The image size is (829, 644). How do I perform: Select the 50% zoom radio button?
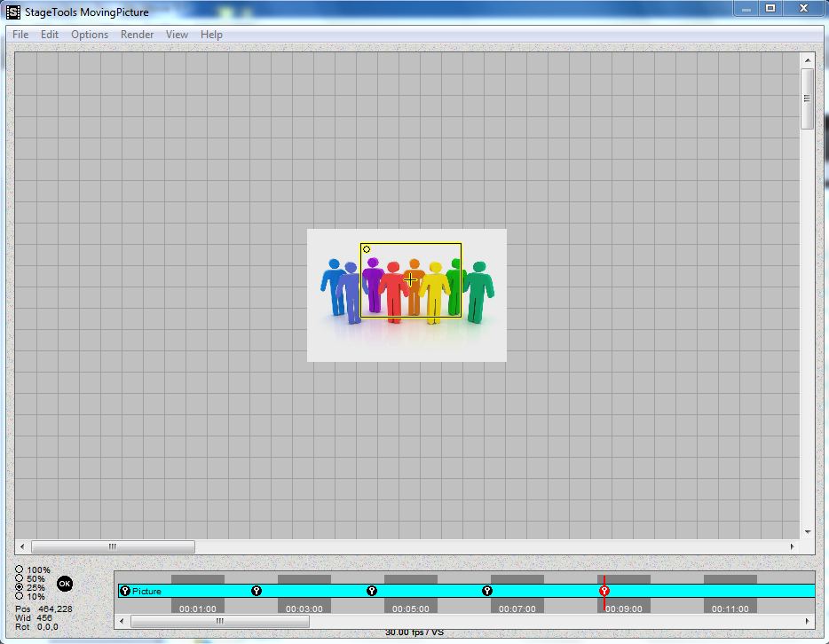(19, 578)
